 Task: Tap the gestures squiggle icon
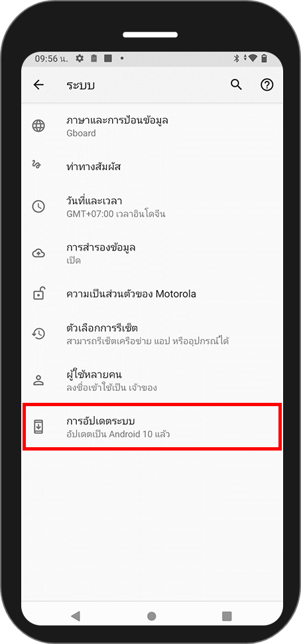point(36,165)
